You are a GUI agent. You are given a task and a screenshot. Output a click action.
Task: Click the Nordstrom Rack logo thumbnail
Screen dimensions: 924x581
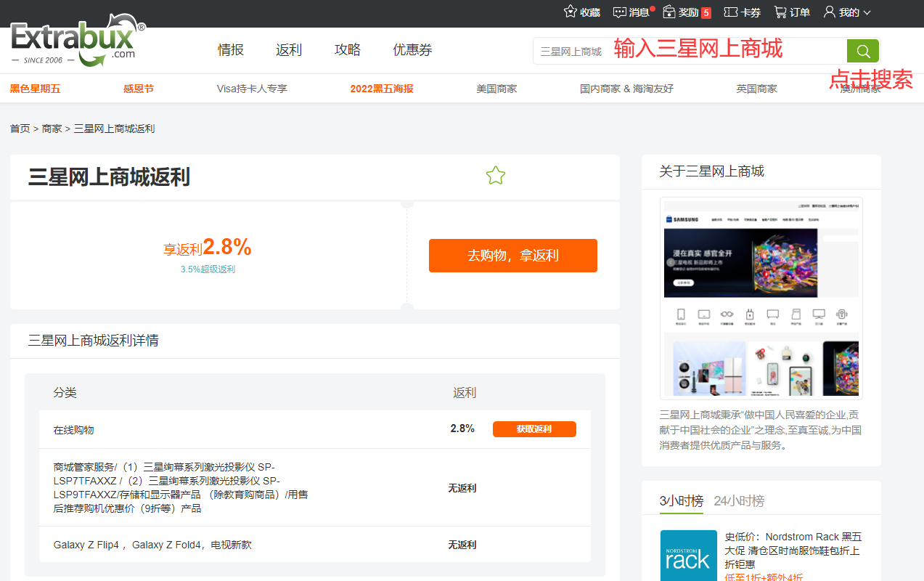pyautogui.click(x=687, y=556)
